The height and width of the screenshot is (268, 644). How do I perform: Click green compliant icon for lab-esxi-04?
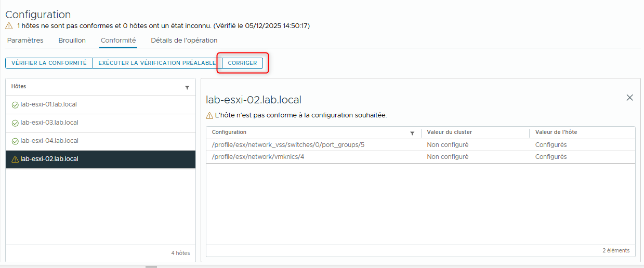click(15, 141)
